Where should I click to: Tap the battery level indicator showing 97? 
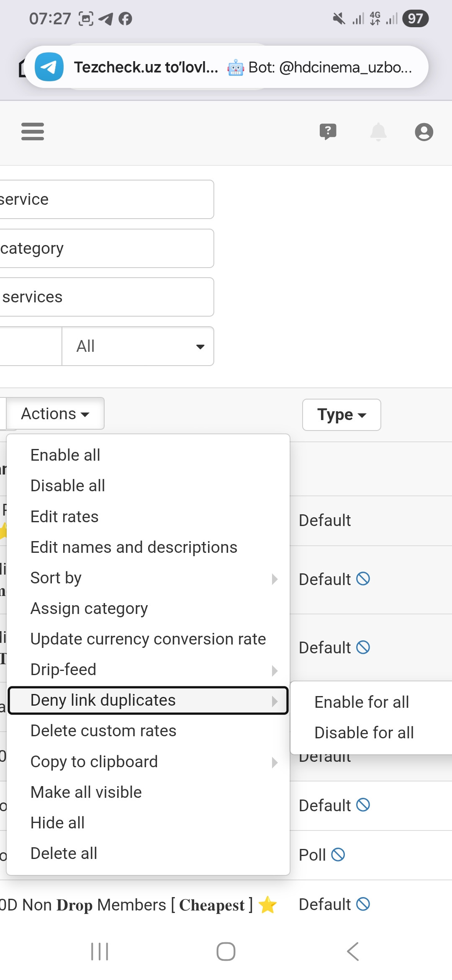pyautogui.click(x=415, y=18)
